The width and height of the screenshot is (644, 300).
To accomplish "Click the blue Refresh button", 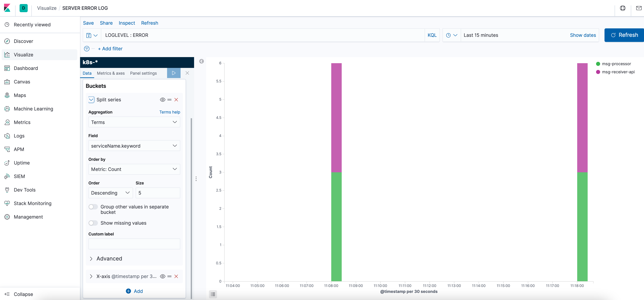I will point(624,35).
